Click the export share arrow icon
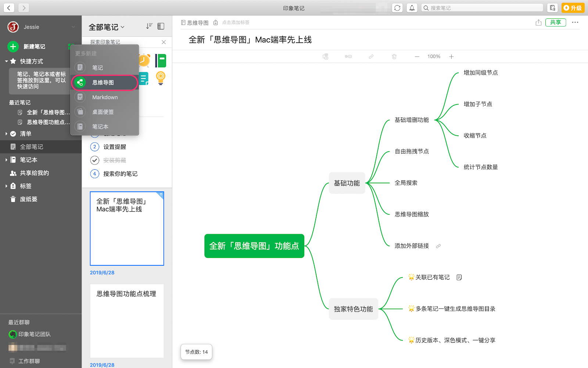The image size is (588, 368). pyautogui.click(x=538, y=22)
